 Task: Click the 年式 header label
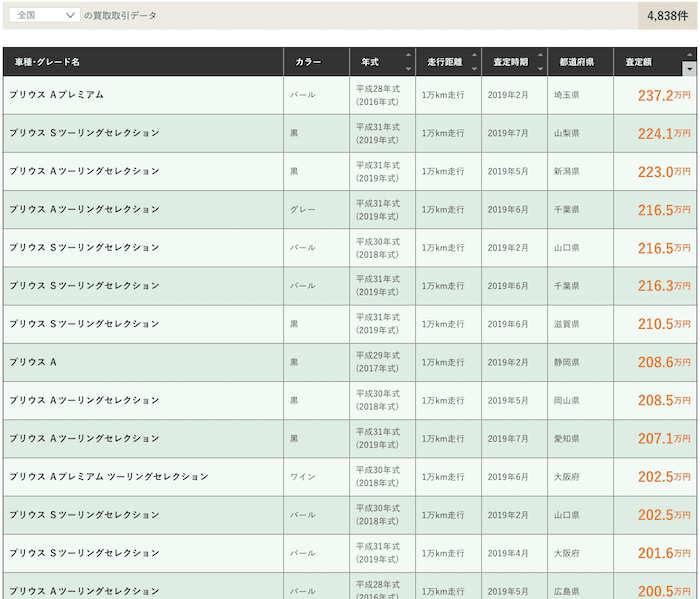click(x=370, y=62)
